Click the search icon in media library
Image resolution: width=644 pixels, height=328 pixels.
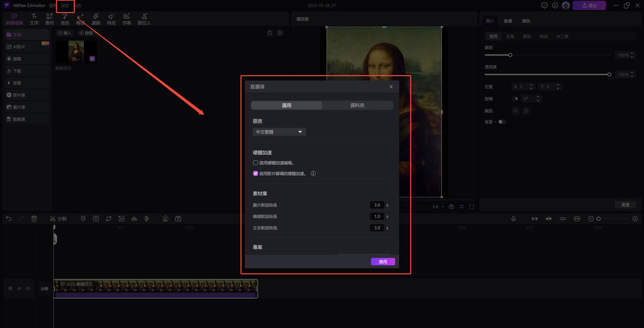(x=270, y=33)
